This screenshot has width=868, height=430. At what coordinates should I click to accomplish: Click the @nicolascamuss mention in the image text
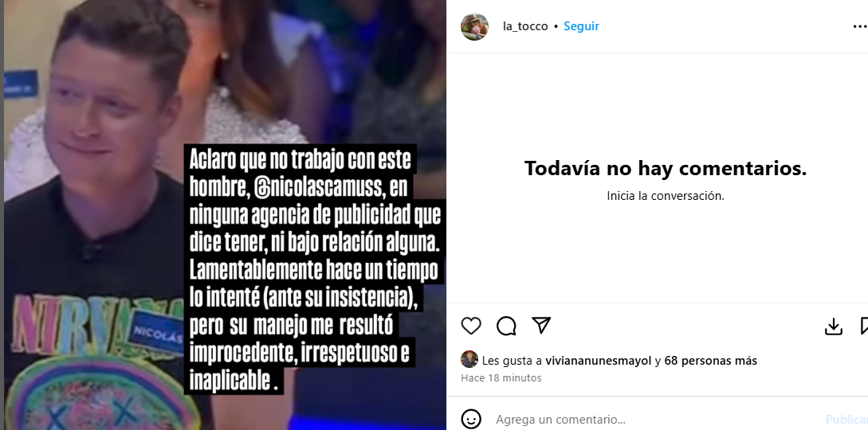pyautogui.click(x=320, y=188)
